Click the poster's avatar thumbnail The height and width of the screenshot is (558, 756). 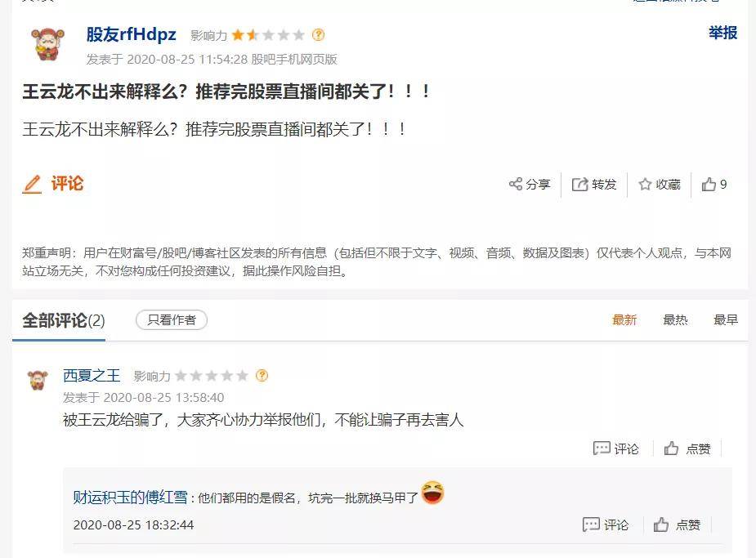click(x=47, y=43)
